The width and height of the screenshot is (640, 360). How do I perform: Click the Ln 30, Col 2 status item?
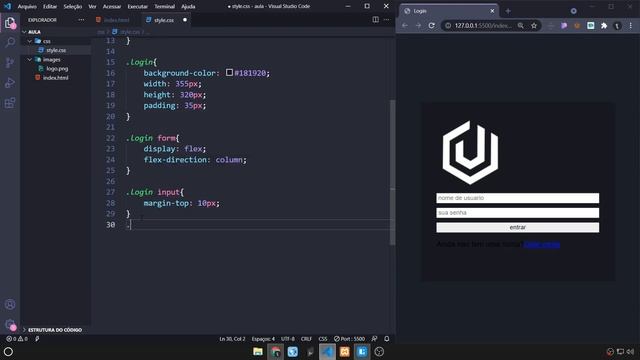[232, 339]
